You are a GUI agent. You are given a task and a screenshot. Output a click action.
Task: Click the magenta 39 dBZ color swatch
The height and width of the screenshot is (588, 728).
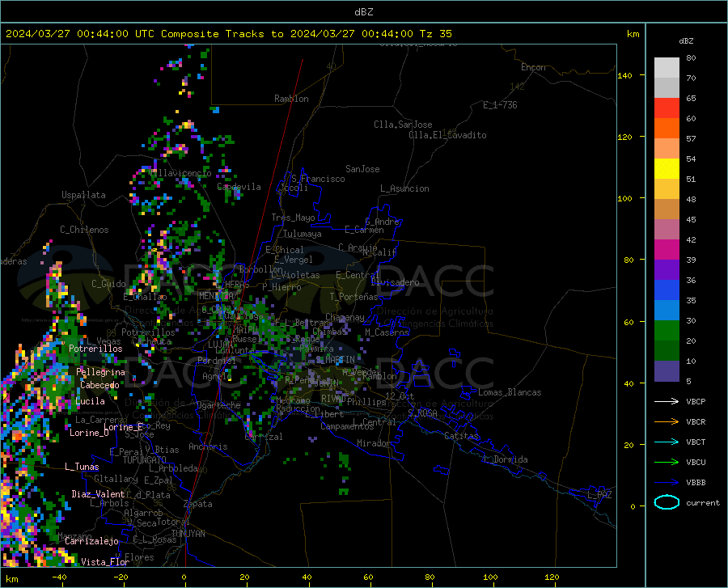click(x=667, y=250)
